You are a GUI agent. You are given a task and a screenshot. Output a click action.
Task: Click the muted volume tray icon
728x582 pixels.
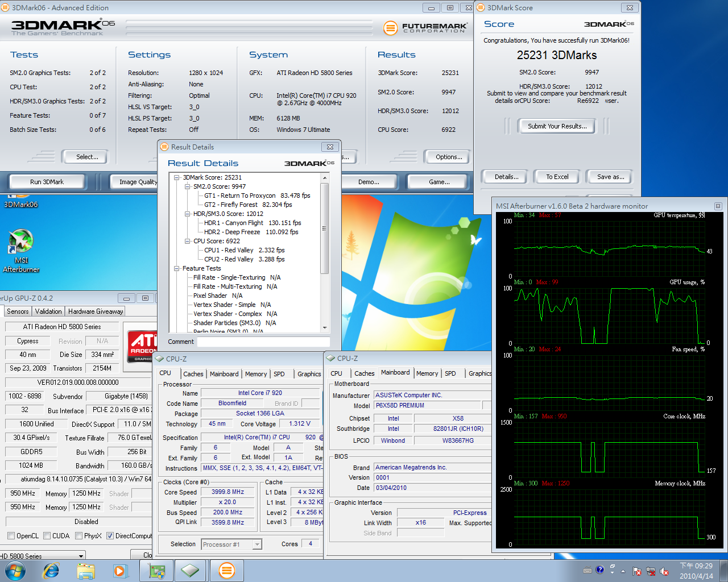pos(663,571)
